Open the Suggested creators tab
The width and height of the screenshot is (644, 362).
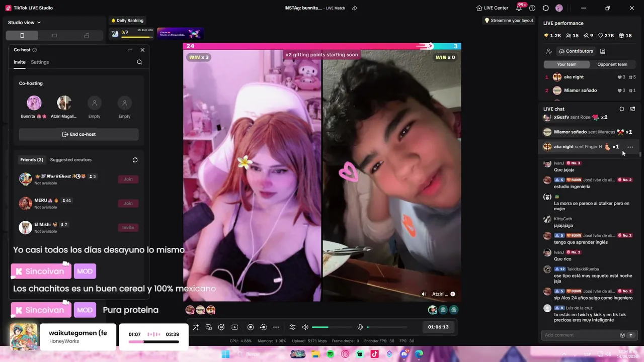coord(71,160)
